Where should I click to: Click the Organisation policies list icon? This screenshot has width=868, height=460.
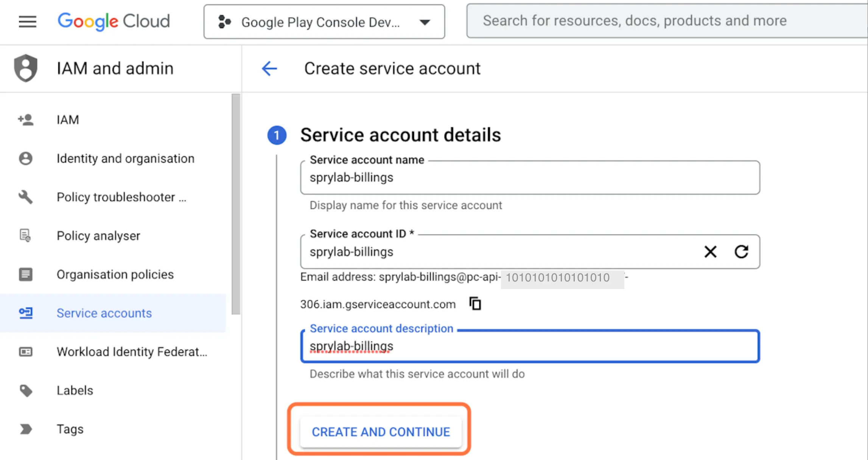[x=26, y=274]
